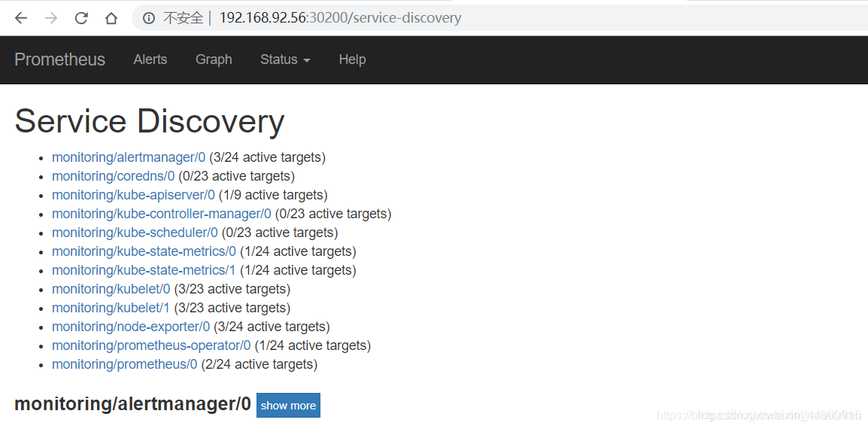The image size is (868, 429).
Task: Open monitoring/kube-scheduler/0 link
Action: (135, 233)
